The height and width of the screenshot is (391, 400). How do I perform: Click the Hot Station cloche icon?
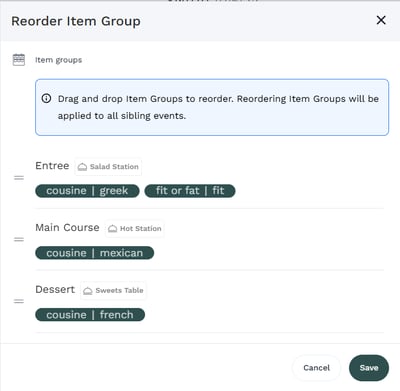(x=113, y=229)
